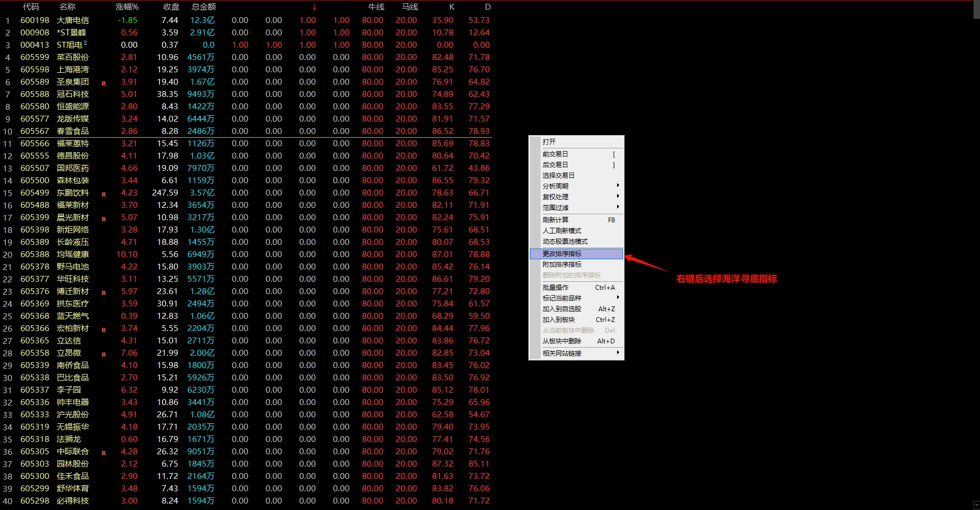Viewport: 980px width, 510px height.
Task: Select 更改排序指标 in context menu
Action: point(576,253)
